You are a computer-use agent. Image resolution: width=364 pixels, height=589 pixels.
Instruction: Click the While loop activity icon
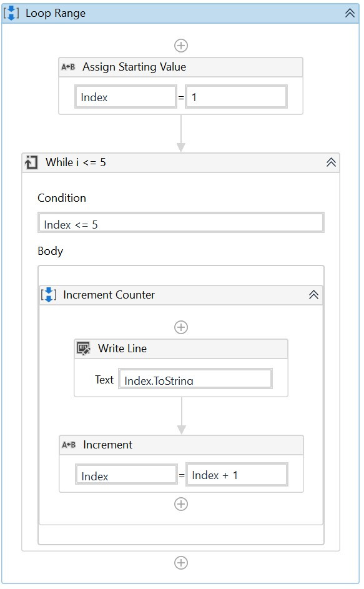coord(31,162)
